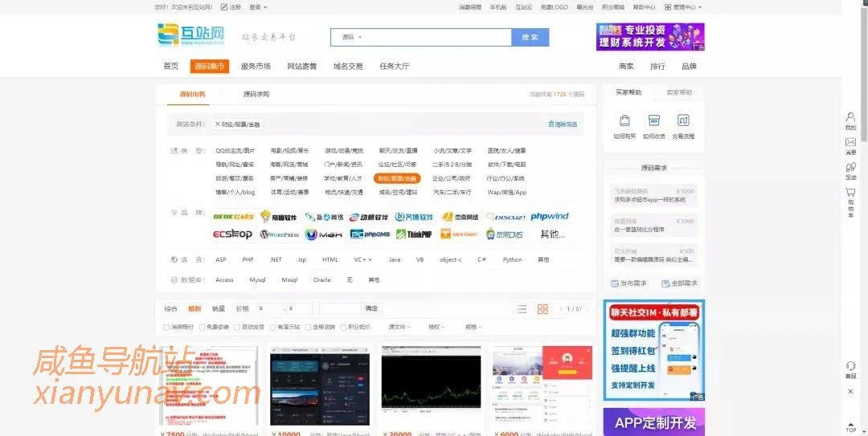Open 服务市场 in main navigation
The height and width of the screenshot is (436, 868).
pyautogui.click(x=256, y=67)
